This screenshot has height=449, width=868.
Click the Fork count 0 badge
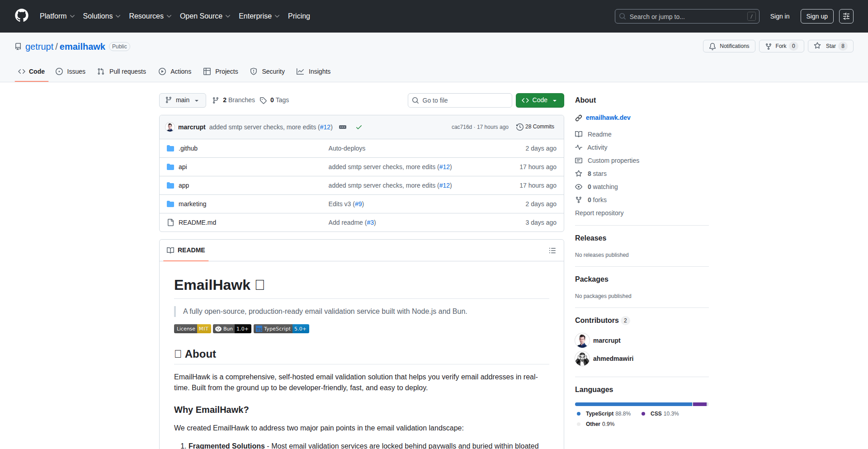[x=793, y=46]
